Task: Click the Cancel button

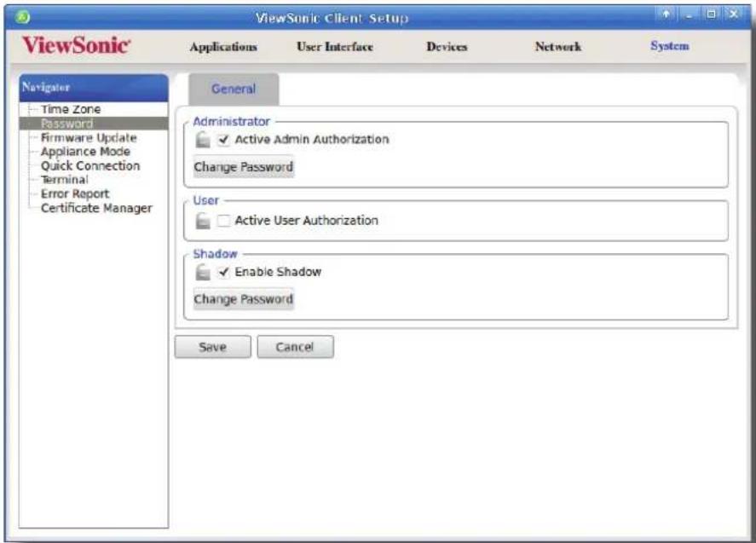Action: tap(295, 347)
